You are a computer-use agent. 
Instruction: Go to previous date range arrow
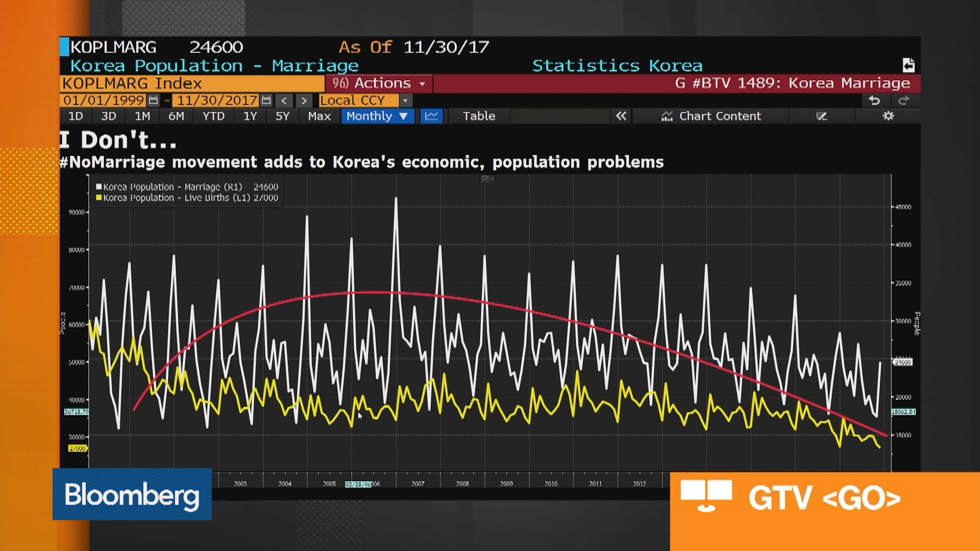tap(284, 101)
